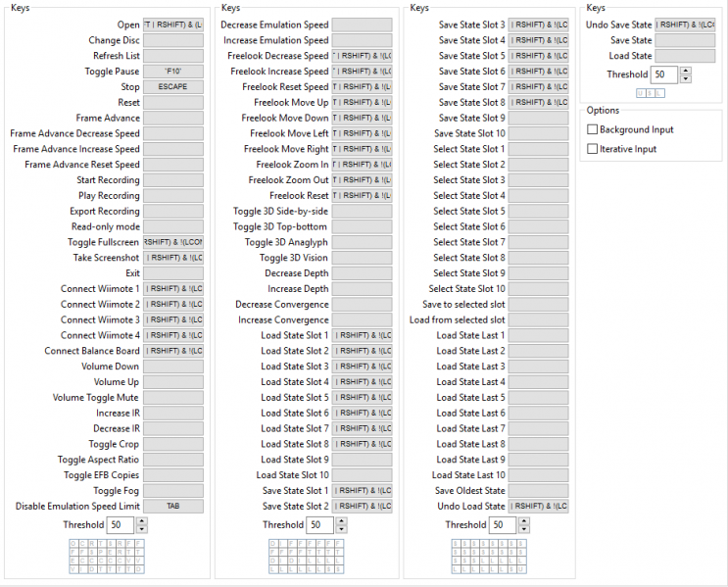Click the Toggle Aspect Ratio binding
This screenshot has width=728, height=587.
point(173,460)
